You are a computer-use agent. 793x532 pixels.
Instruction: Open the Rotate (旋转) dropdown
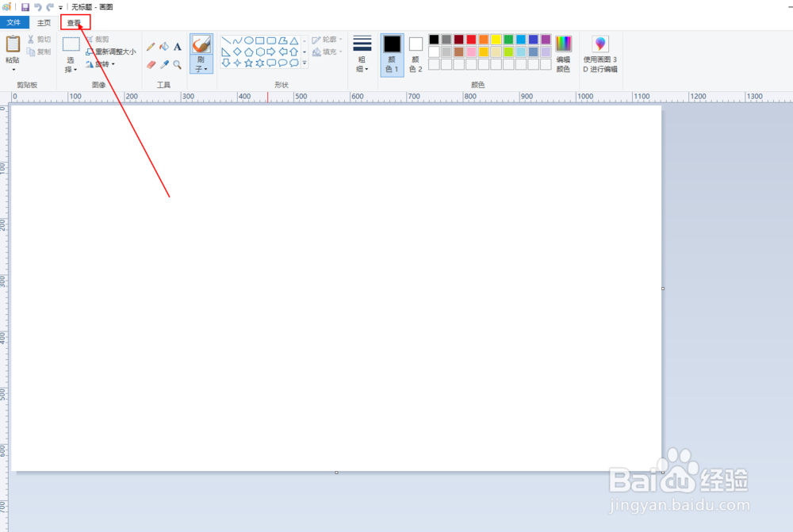(101, 64)
